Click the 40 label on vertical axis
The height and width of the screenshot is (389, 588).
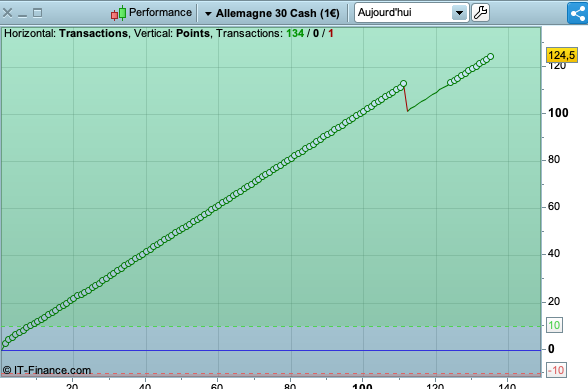click(x=554, y=254)
